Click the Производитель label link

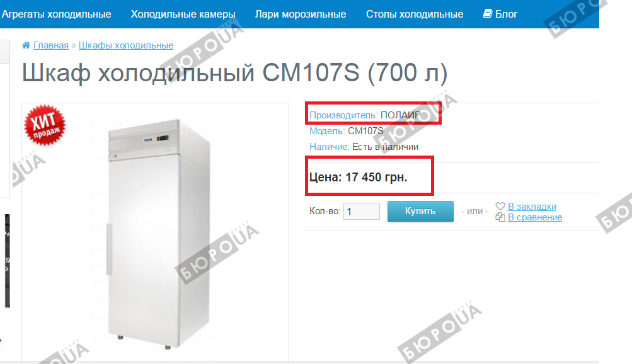[x=343, y=115]
